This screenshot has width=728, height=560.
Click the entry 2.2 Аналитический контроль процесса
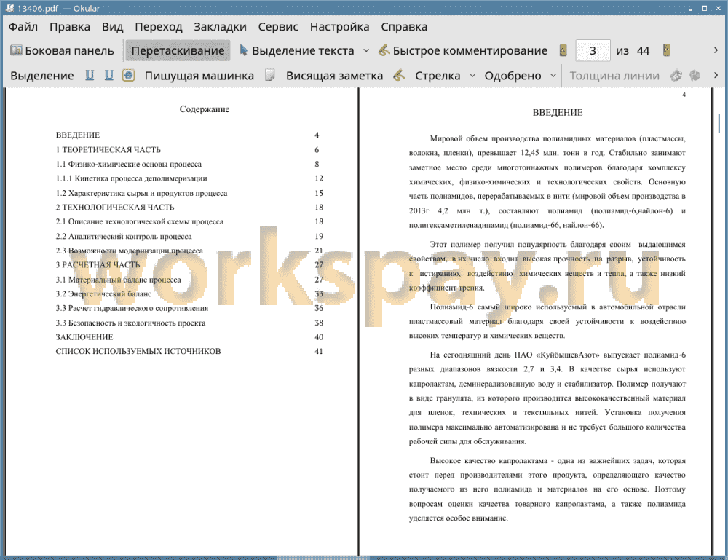pos(124,236)
